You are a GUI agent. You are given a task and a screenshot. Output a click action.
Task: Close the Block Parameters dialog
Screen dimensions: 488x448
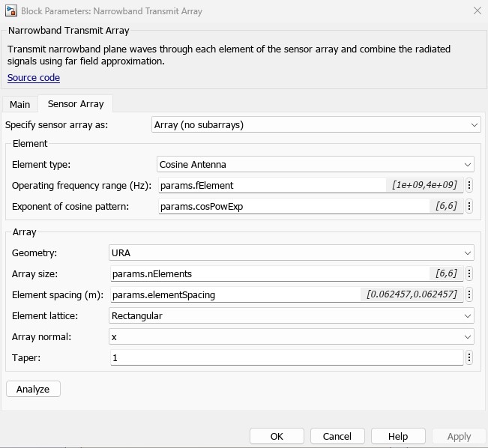tap(478, 11)
